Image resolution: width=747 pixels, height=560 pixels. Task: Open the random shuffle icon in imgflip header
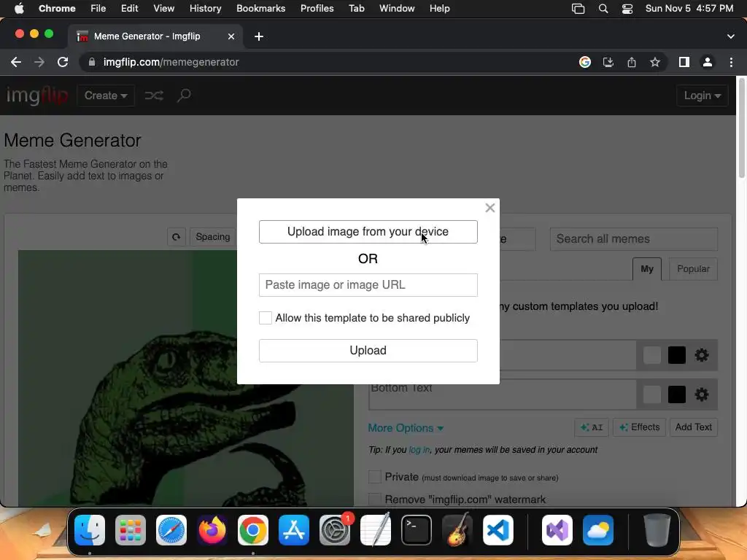click(154, 96)
